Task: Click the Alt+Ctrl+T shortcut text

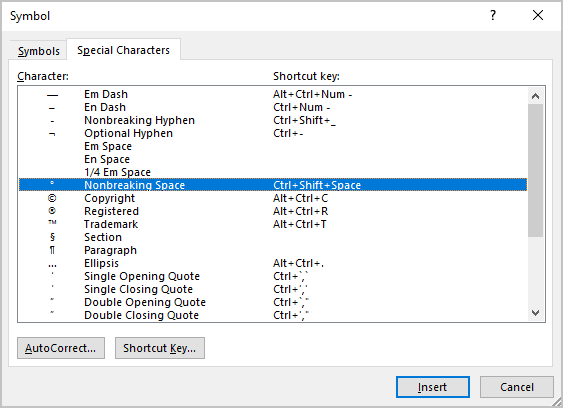Action: (299, 224)
